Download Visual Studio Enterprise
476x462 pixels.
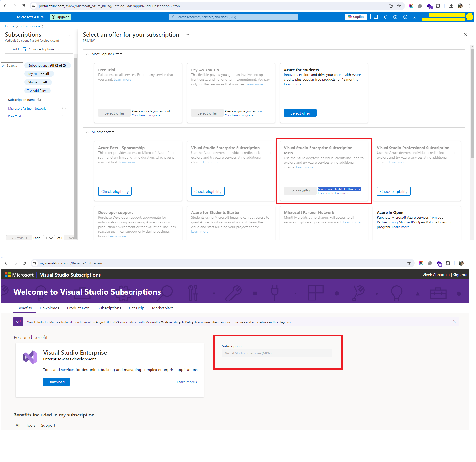click(x=56, y=382)
